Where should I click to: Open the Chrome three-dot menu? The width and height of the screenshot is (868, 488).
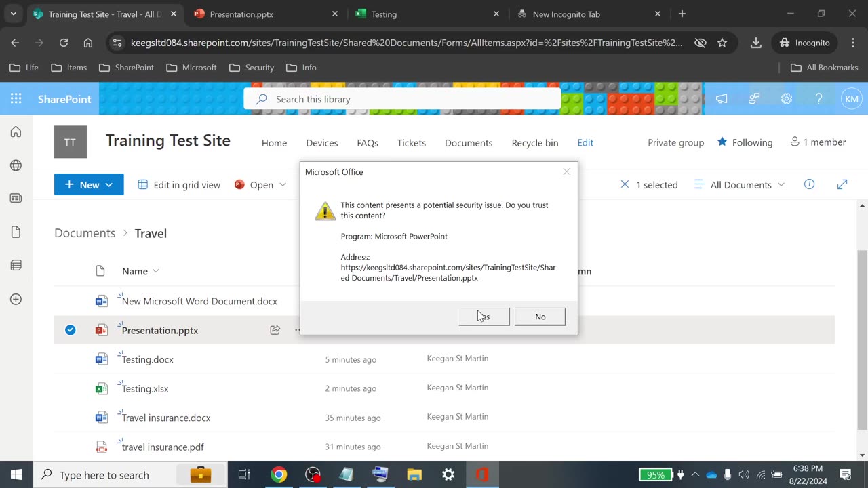(x=853, y=43)
